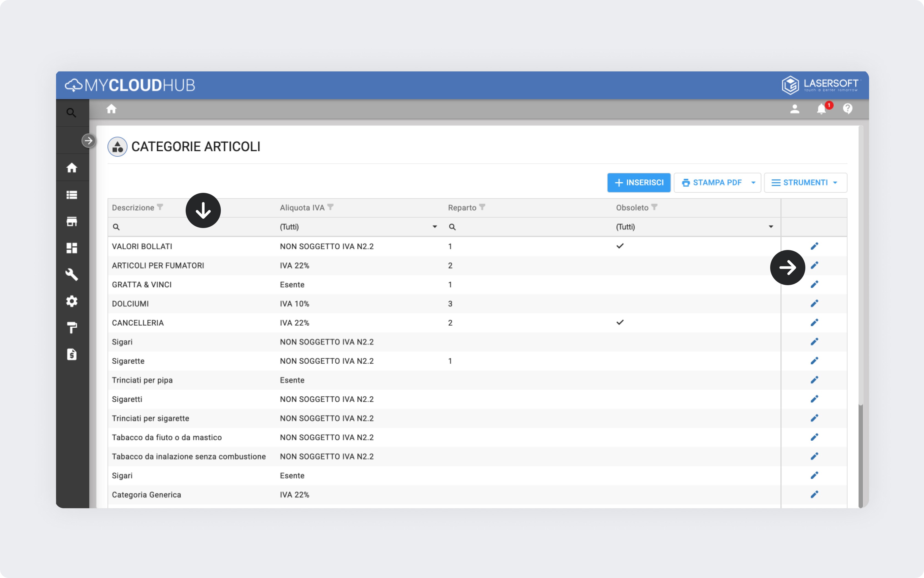Image resolution: width=924 pixels, height=578 pixels.
Task: Go to home via top bar icon
Action: [x=111, y=109]
